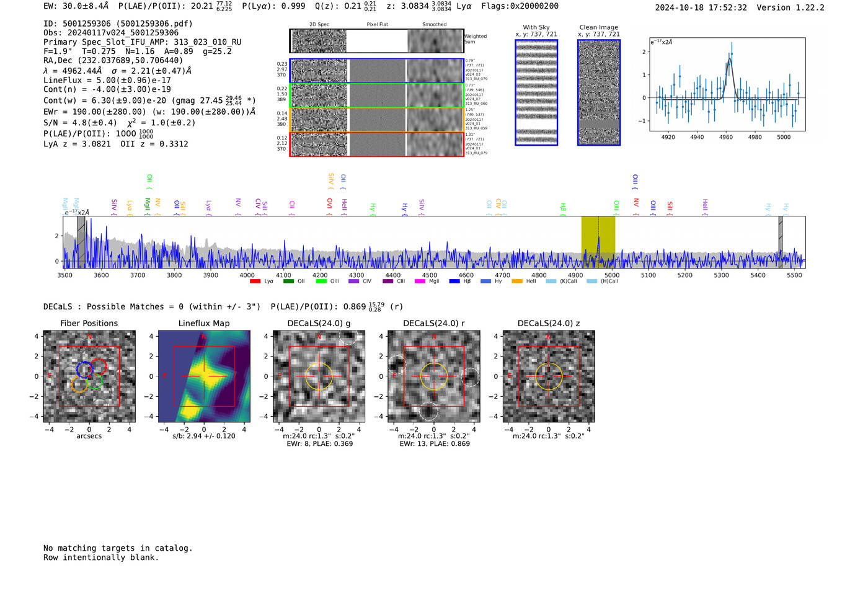Click the Gaussian line-fit plot near 4960
Viewport: 868px width, 591px height.
(x=727, y=84)
